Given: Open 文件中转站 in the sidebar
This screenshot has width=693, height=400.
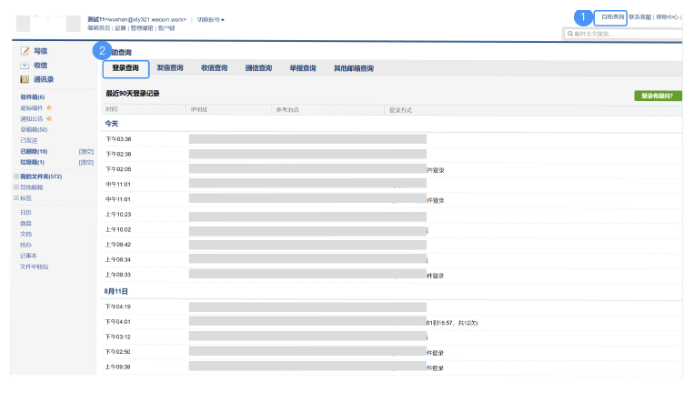Looking at the screenshot, I should pos(34,267).
